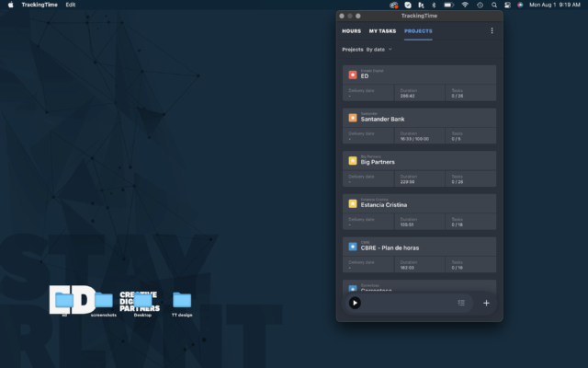Click the Bluetooth icon in menu bar
588x368 pixels.
point(434,5)
